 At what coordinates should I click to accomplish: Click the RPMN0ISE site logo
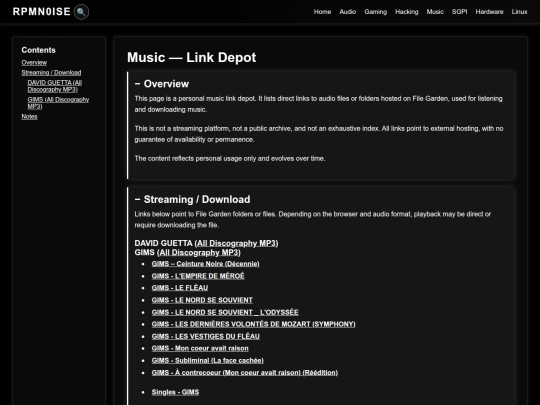42,12
